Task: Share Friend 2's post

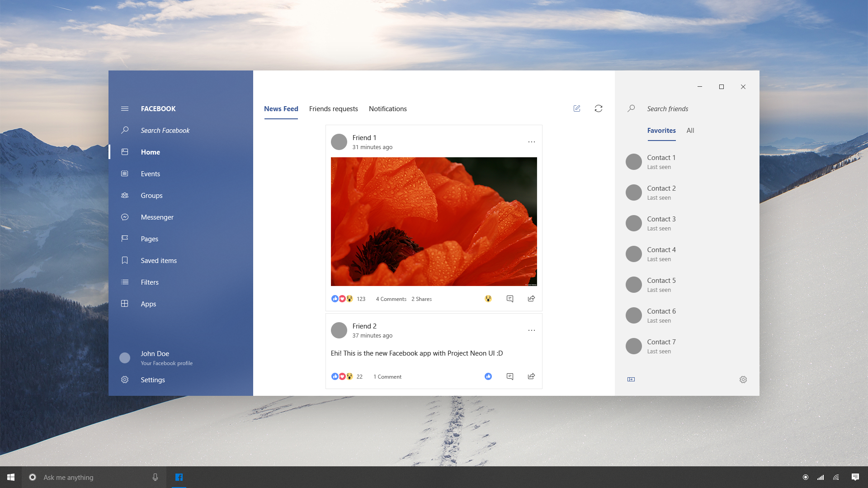Action: pyautogui.click(x=532, y=376)
